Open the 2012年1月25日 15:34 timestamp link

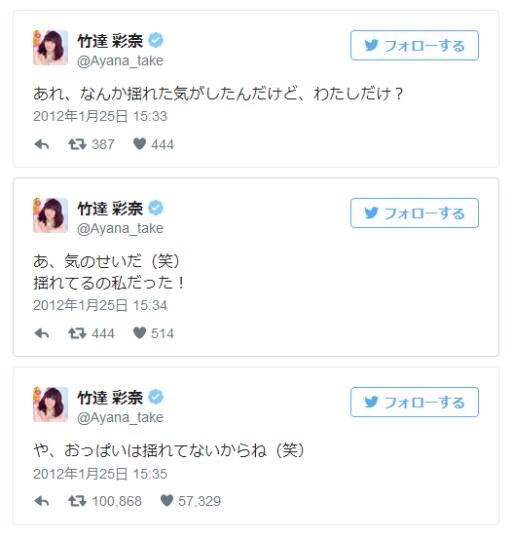point(100,305)
